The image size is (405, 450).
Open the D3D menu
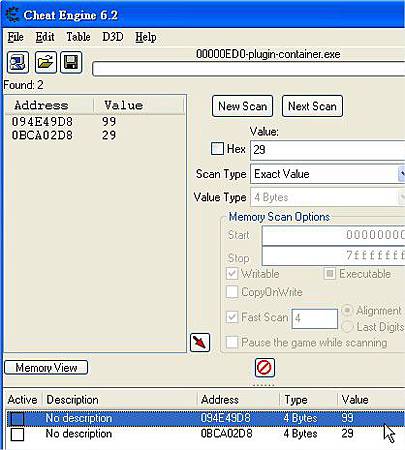(x=113, y=37)
